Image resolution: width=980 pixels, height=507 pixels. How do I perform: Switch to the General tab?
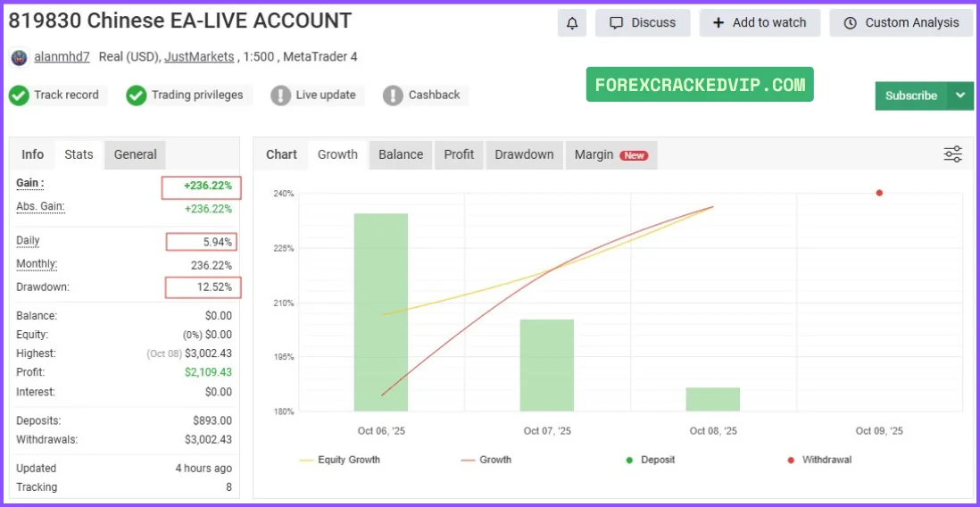coord(136,154)
